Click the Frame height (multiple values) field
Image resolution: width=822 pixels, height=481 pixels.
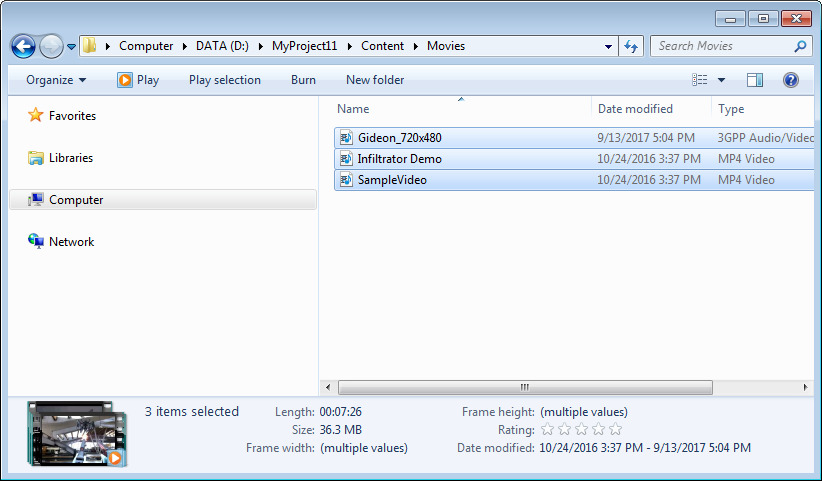(x=584, y=412)
